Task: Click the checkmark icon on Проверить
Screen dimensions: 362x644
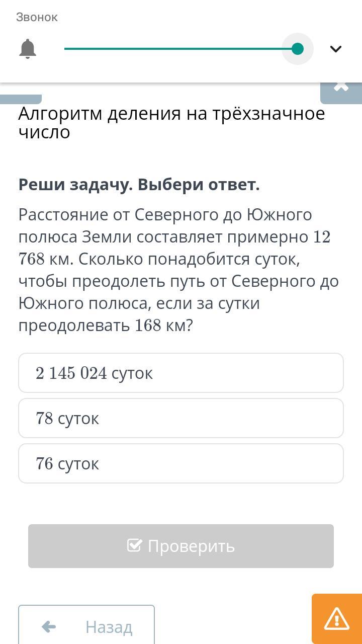Action: click(x=134, y=545)
